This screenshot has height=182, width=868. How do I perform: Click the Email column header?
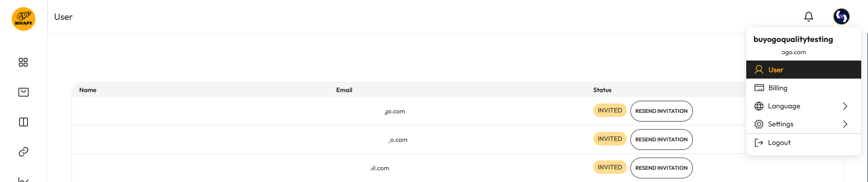344,90
